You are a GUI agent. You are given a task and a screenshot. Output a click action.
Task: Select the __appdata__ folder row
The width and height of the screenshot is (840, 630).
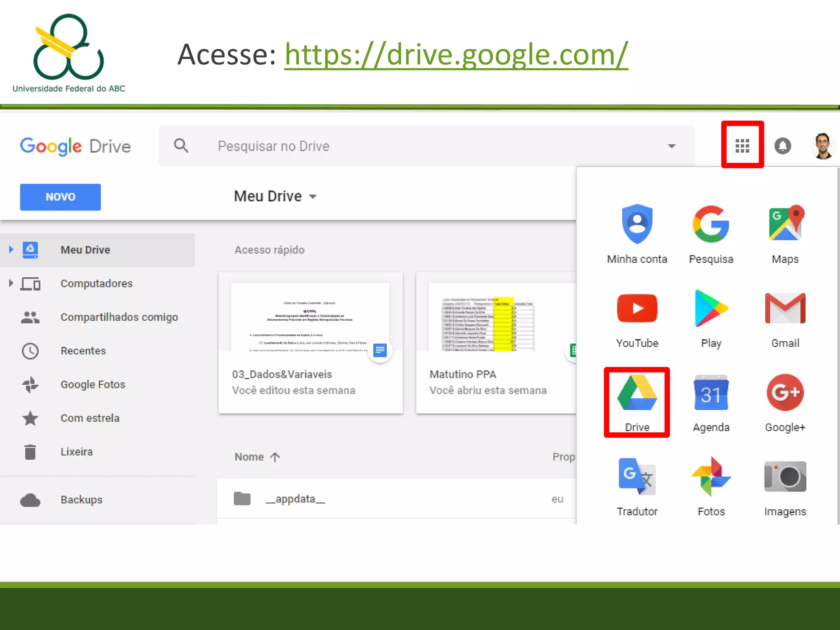click(397, 499)
